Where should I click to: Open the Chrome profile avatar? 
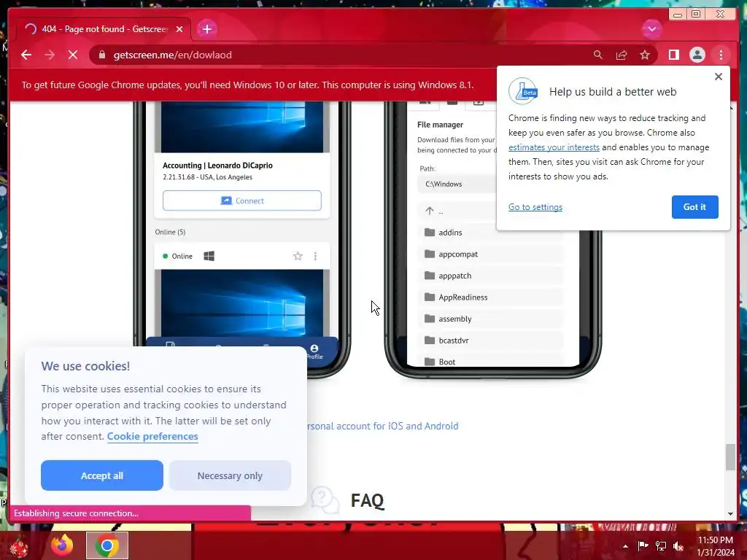click(x=697, y=55)
